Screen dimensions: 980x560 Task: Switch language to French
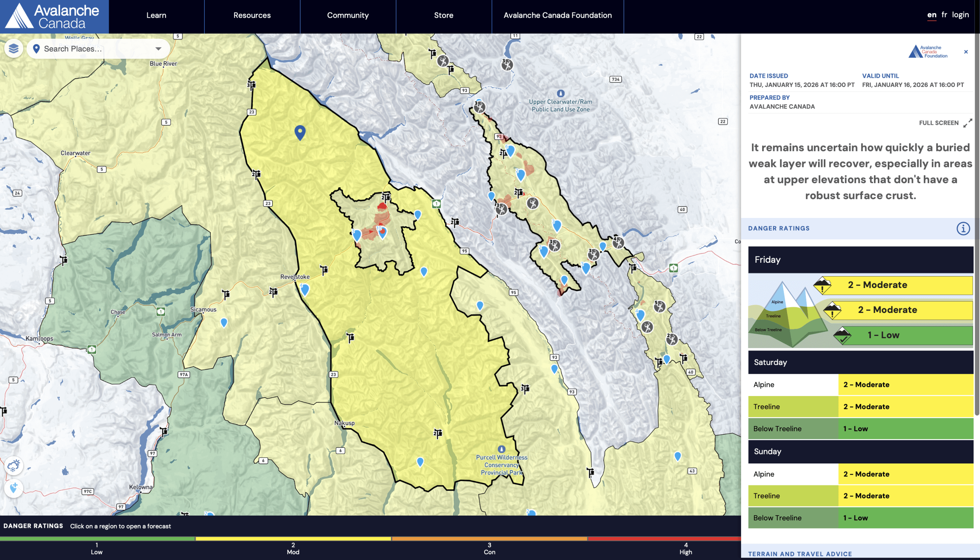tap(944, 15)
